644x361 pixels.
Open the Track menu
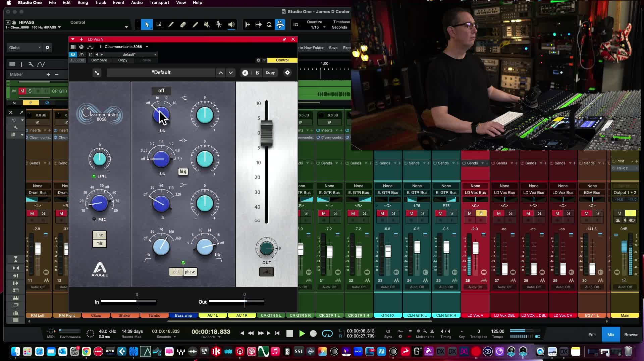point(100,3)
